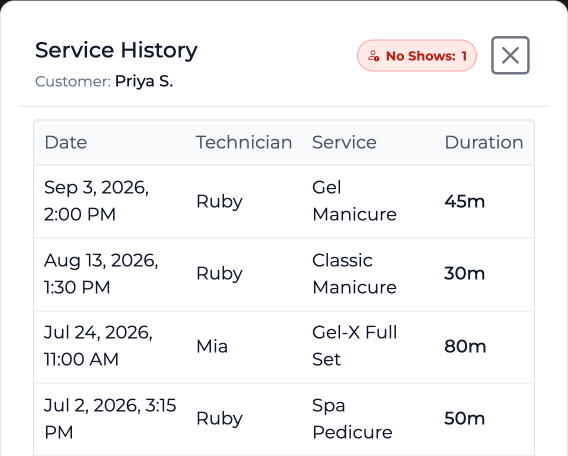Click technician Ruby in the Spa Pedicure row
Viewport: 568px width, 456px height.
tap(219, 419)
